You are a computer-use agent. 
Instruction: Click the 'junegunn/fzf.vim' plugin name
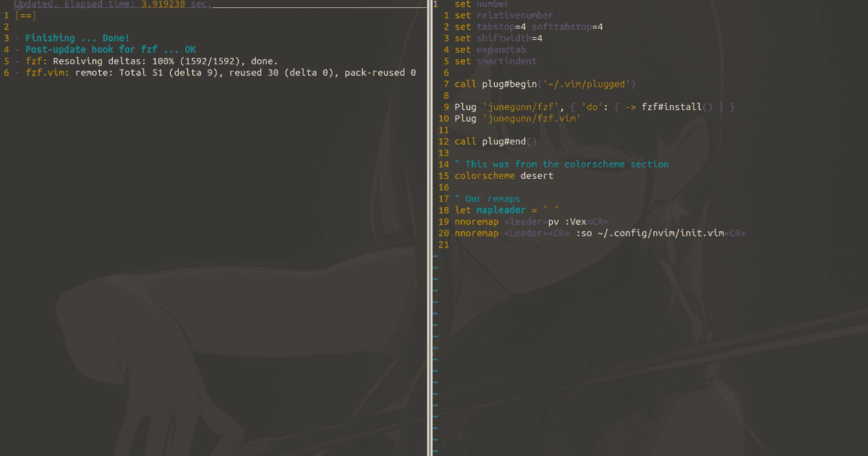(531, 119)
